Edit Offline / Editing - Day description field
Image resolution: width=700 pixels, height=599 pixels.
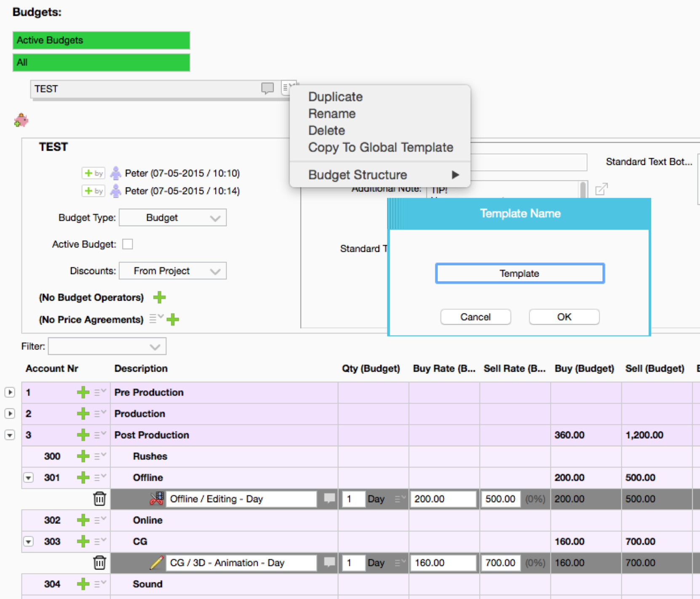click(x=241, y=499)
